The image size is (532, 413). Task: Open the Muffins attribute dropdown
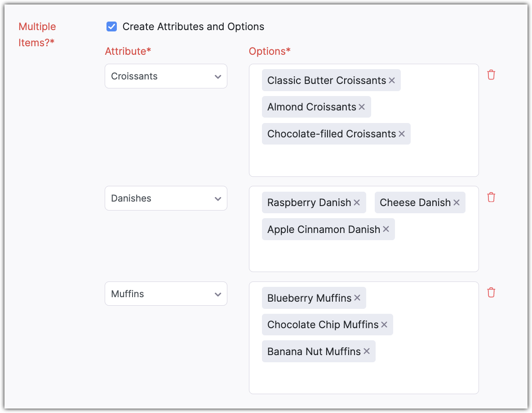click(x=166, y=294)
